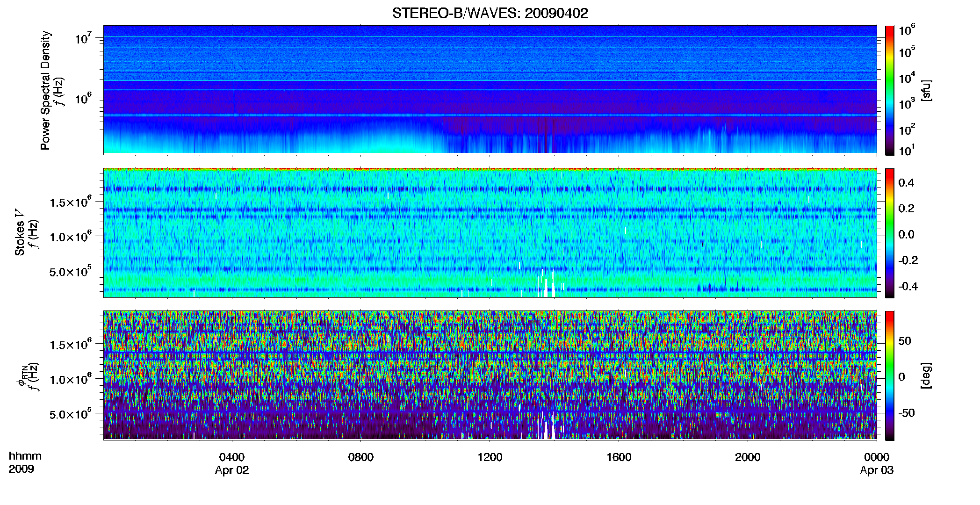Click the [deg] color bar
Image resolution: width=980 pixels, height=505 pixels.
(x=890, y=375)
